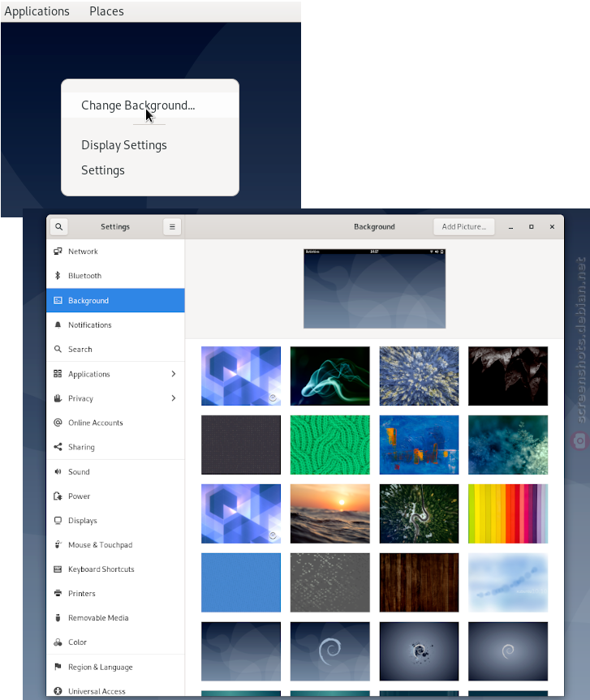The height and width of the screenshot is (700, 590).
Task: Click the Displays monitor icon
Action: click(x=58, y=521)
